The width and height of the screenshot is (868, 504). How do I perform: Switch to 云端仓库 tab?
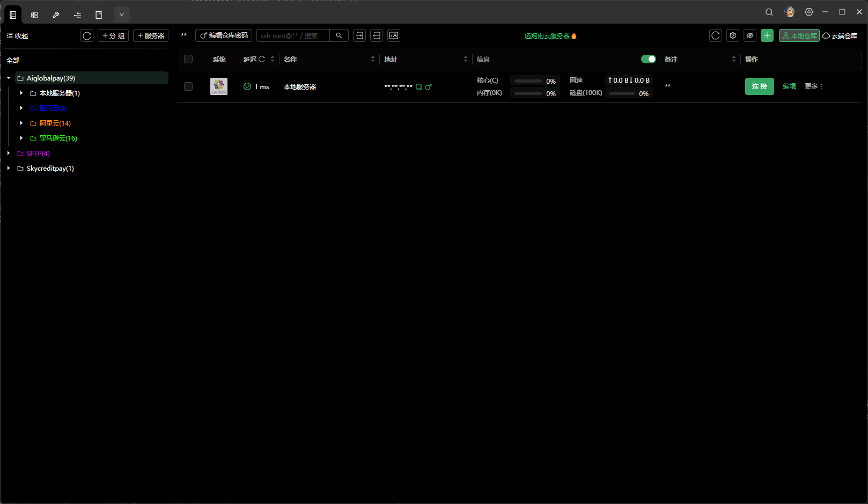click(x=840, y=35)
